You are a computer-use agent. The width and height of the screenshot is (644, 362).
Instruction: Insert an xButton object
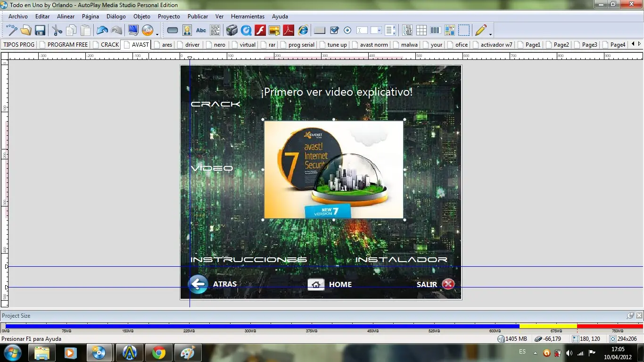pos(320,31)
